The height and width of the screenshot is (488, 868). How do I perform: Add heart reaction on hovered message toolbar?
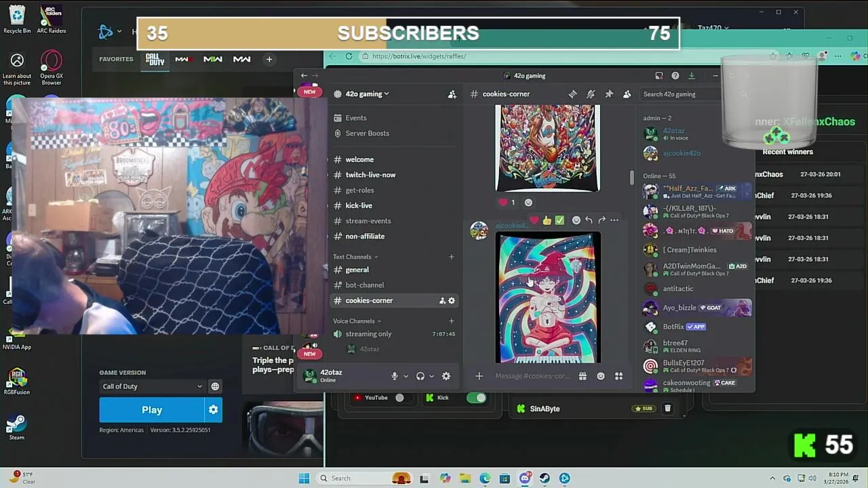(x=534, y=220)
